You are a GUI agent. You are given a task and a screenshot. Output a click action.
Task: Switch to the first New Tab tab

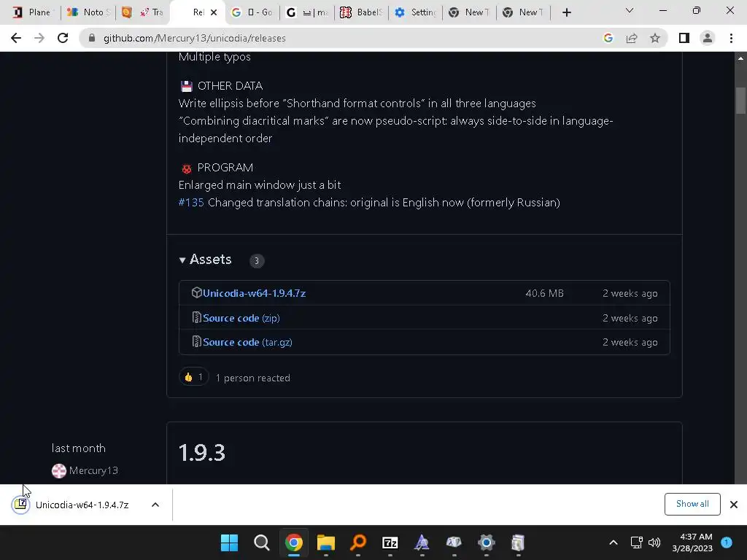(469, 12)
